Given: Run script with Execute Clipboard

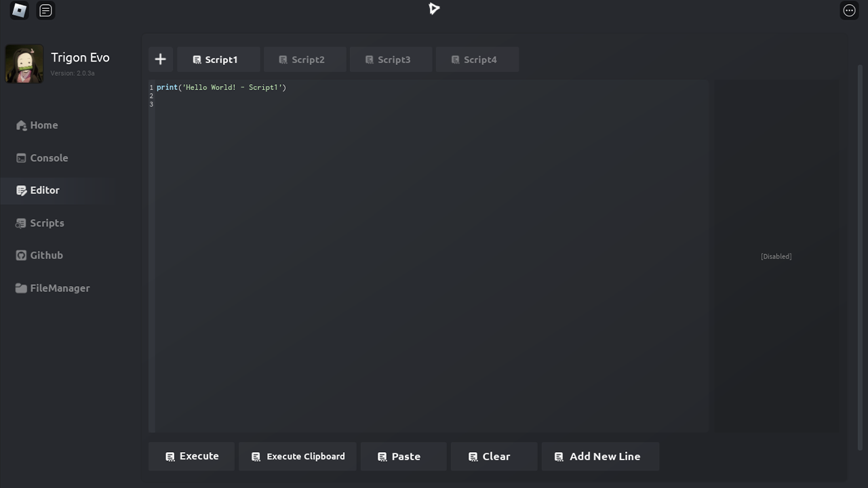Looking at the screenshot, I should click(x=298, y=457).
